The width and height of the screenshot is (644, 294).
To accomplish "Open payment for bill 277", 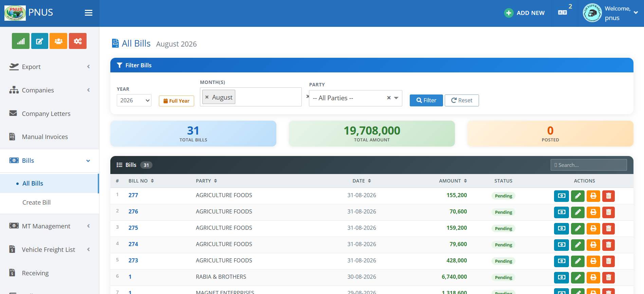I will [562, 196].
